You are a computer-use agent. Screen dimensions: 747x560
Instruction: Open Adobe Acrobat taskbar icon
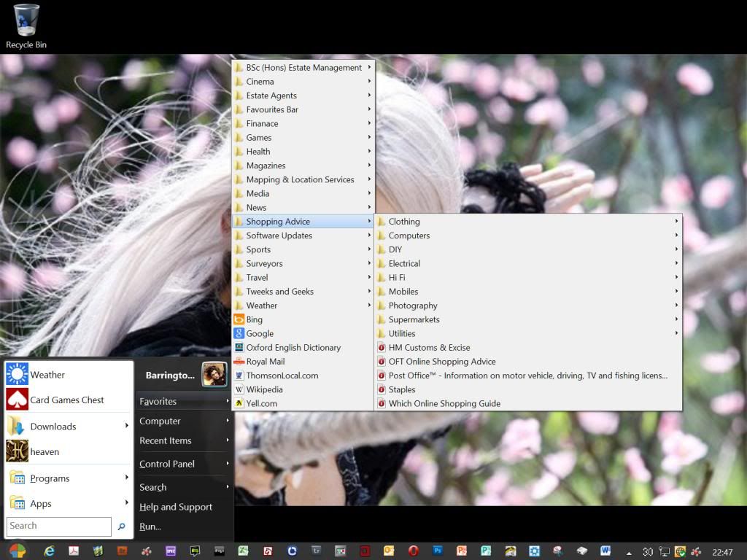[74, 551]
